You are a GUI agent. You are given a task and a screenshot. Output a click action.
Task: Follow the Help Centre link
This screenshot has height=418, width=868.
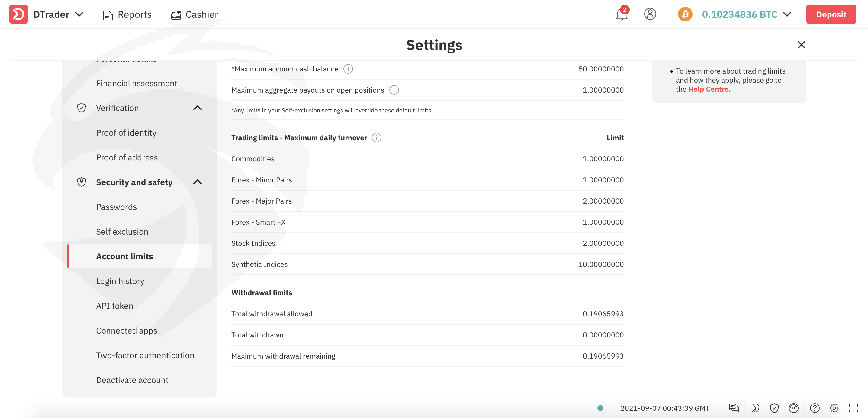[x=709, y=89]
